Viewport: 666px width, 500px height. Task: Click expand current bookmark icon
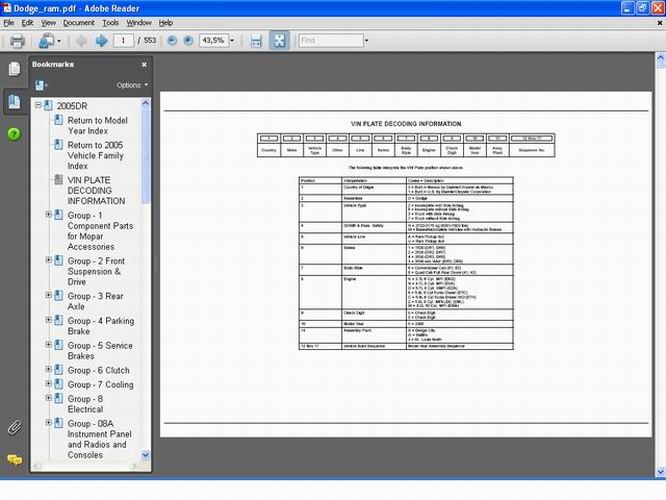click(x=40, y=85)
